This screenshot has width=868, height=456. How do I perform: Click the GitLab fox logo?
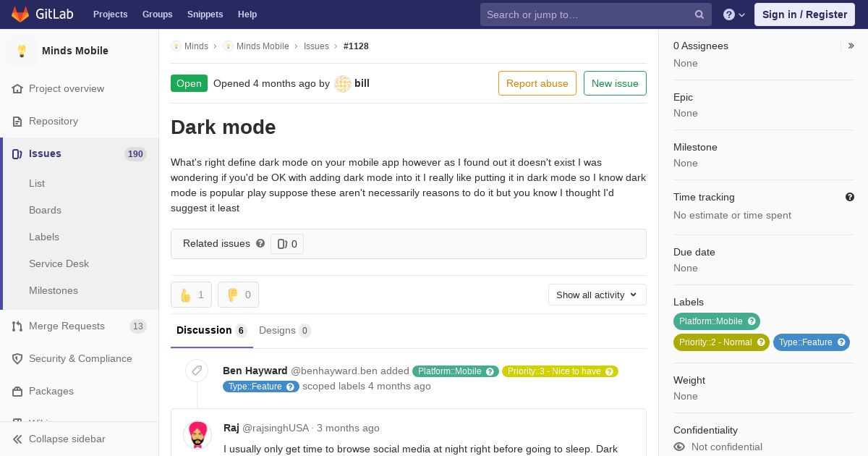point(20,14)
